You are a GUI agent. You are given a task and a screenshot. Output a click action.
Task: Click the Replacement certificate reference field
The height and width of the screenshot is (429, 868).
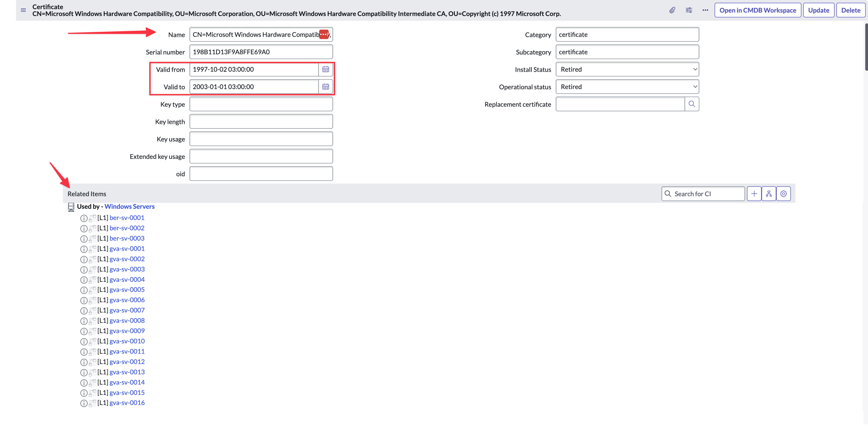tap(620, 104)
